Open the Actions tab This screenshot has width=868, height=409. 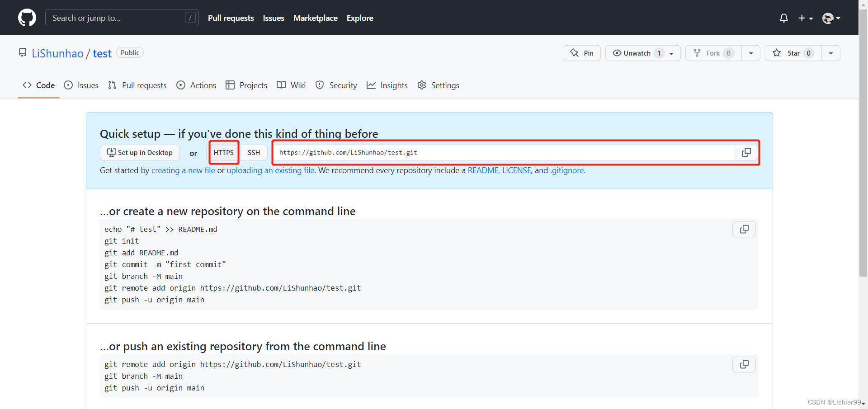click(196, 85)
